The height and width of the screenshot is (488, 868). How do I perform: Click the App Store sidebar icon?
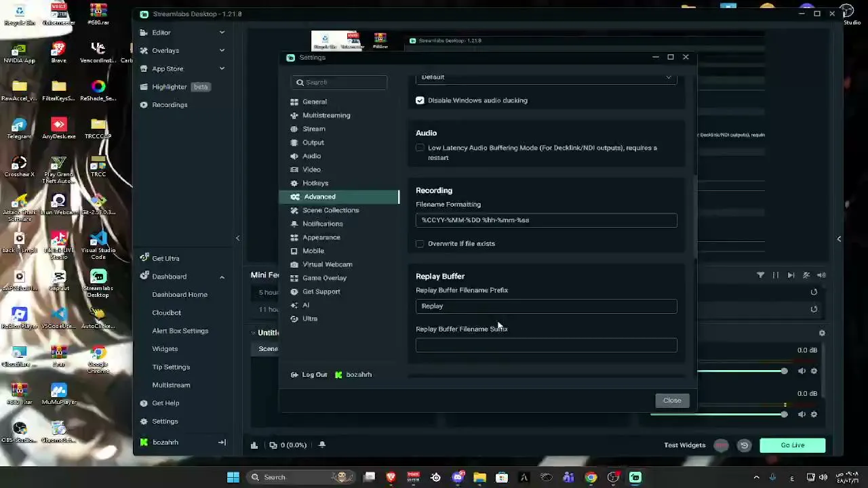point(144,68)
